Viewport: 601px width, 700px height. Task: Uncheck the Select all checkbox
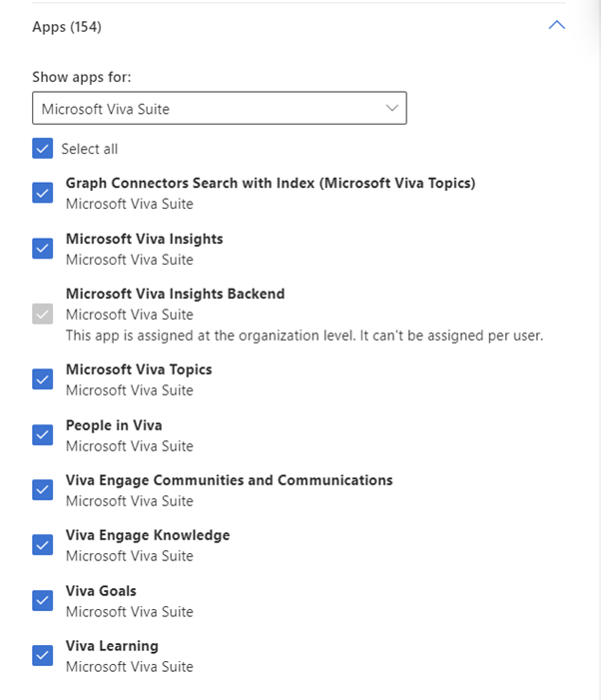(x=42, y=148)
